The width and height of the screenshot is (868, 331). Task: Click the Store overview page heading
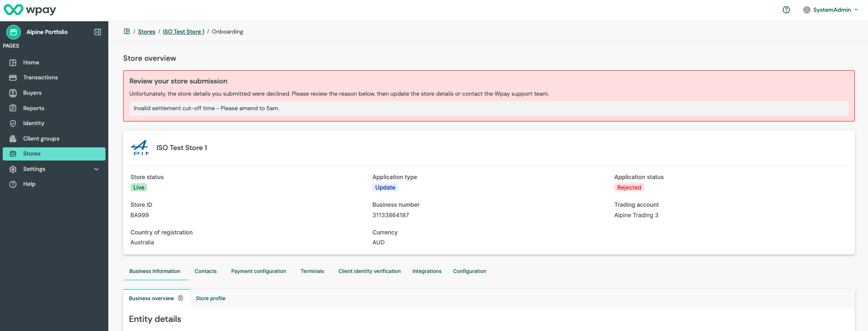(x=150, y=58)
